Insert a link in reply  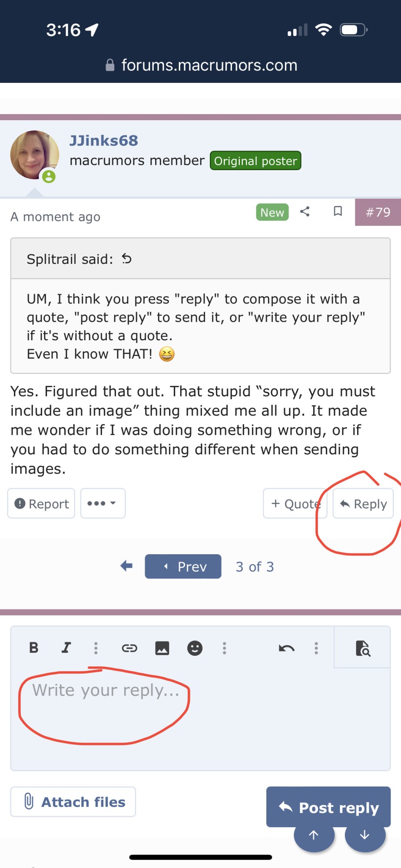(129, 648)
